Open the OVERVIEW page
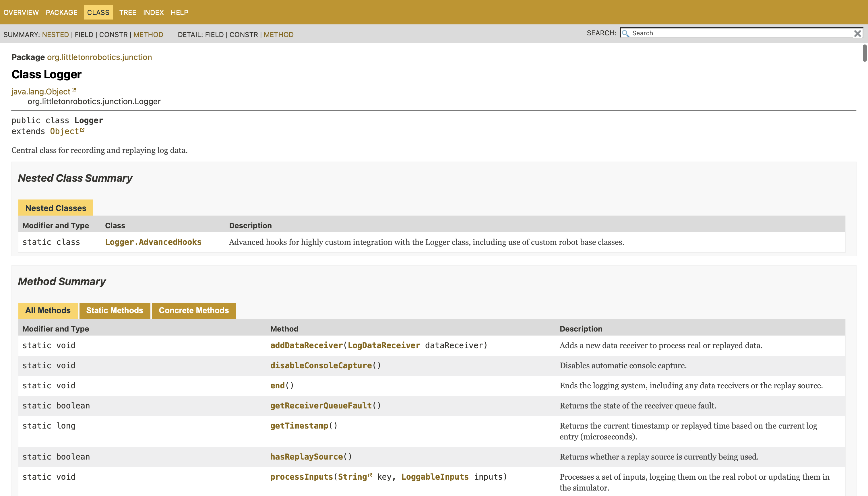 coord(21,12)
